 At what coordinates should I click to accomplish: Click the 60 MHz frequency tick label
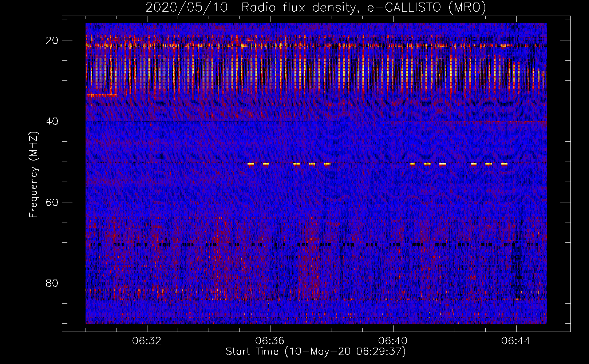[x=52, y=202]
